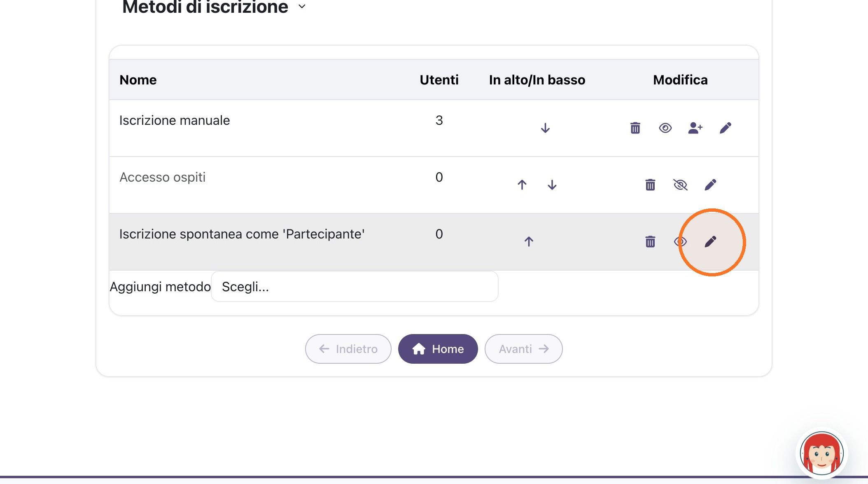Open the red-haired assistant avatar
The height and width of the screenshot is (484, 868).
(x=821, y=454)
